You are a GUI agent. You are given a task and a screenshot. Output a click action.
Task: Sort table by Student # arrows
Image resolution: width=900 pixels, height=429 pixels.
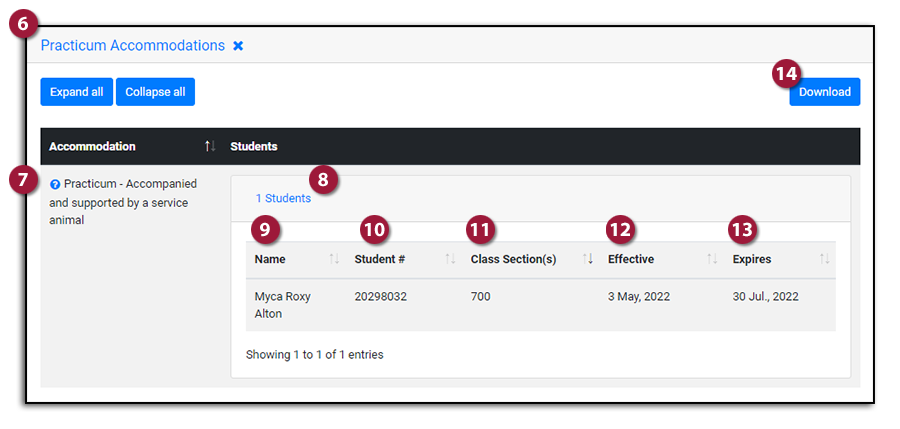[450, 259]
